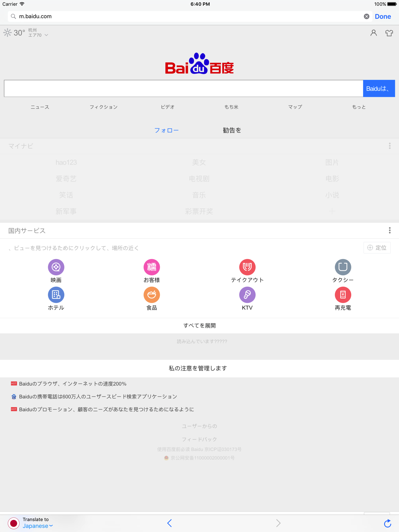Screen dimensions: 399x532
Task: Open the マイナビ section options menu
Action: pos(390,146)
